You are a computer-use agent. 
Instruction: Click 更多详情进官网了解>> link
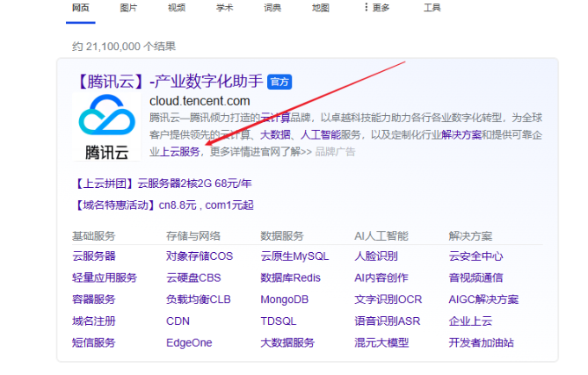pos(261,152)
